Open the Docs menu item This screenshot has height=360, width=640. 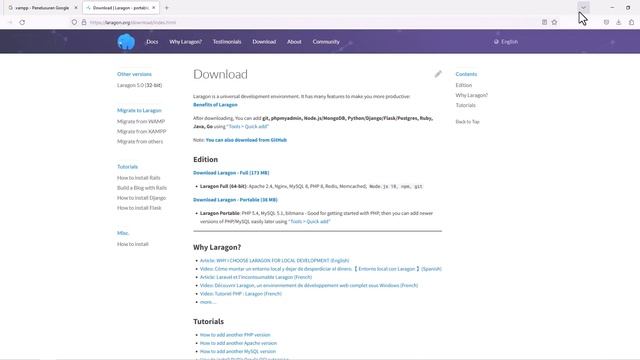pos(152,42)
